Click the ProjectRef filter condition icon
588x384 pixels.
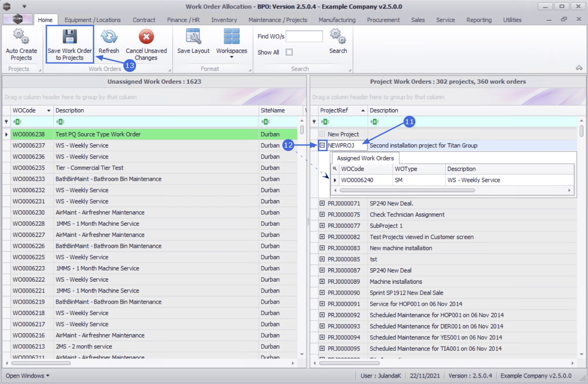(x=325, y=122)
